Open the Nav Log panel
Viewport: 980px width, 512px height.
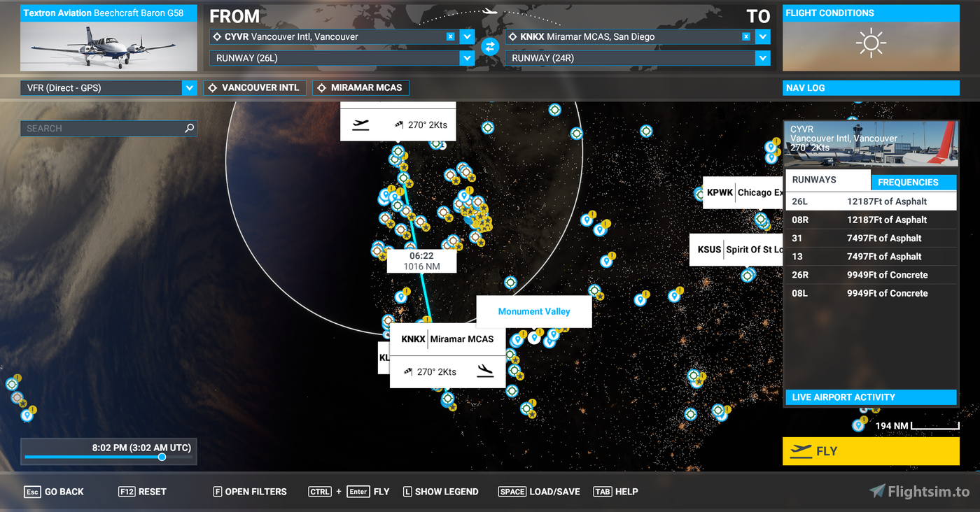(871, 88)
